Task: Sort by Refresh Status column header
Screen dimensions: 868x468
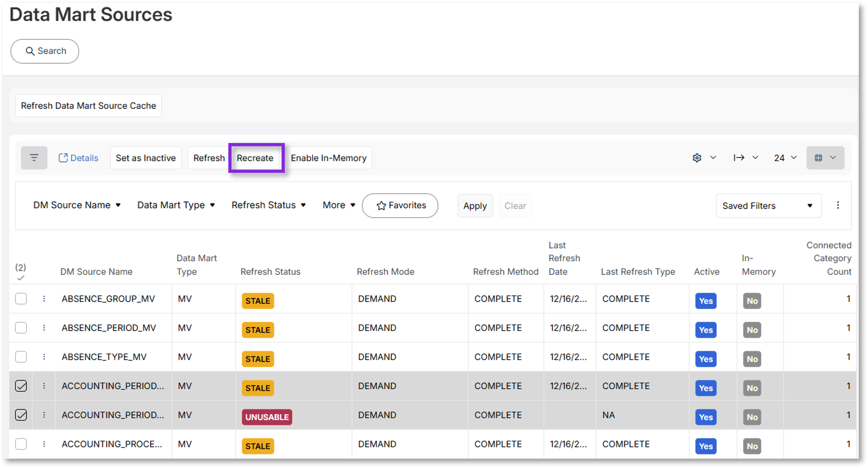Action: (x=270, y=271)
